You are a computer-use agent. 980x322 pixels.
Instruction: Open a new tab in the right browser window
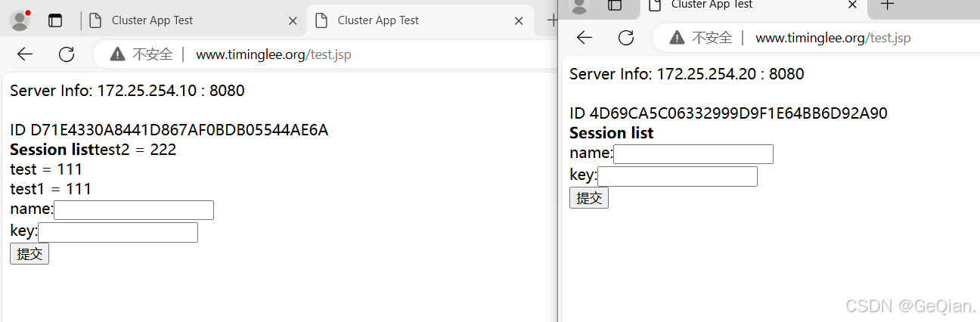click(x=888, y=5)
